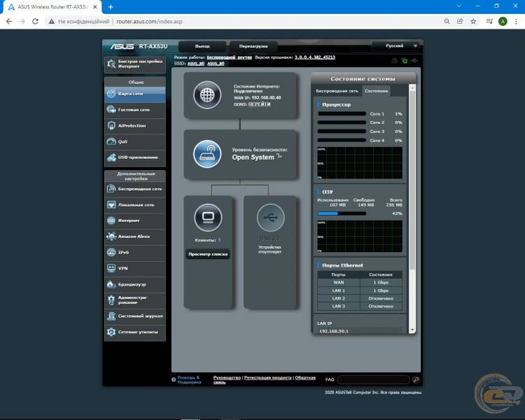Click into the FAQ search field

(374, 379)
